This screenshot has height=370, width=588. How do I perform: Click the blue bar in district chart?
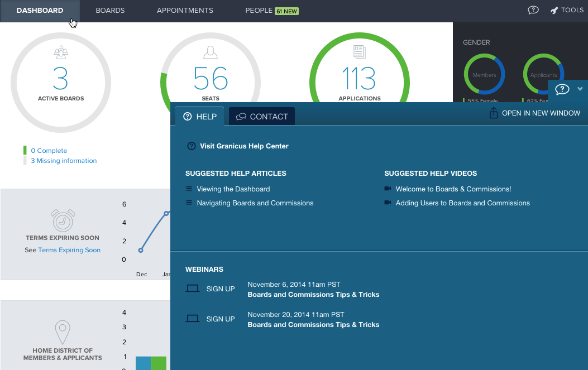(x=144, y=363)
